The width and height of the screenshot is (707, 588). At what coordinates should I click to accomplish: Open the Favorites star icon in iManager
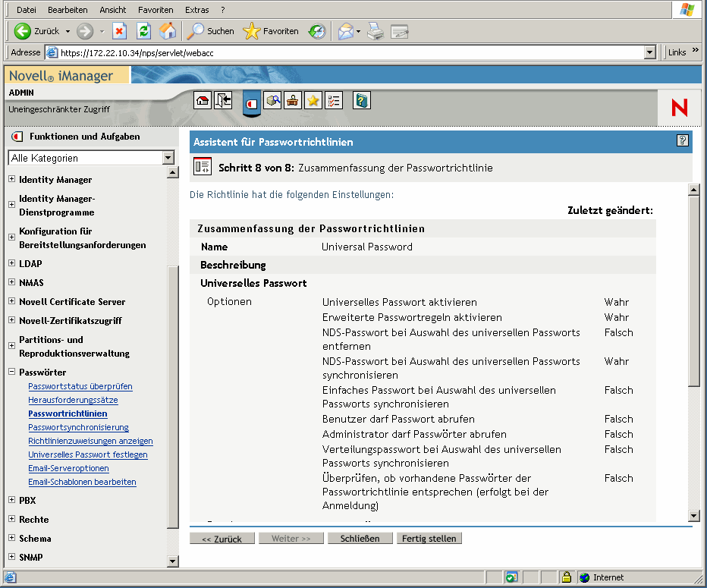point(313,101)
